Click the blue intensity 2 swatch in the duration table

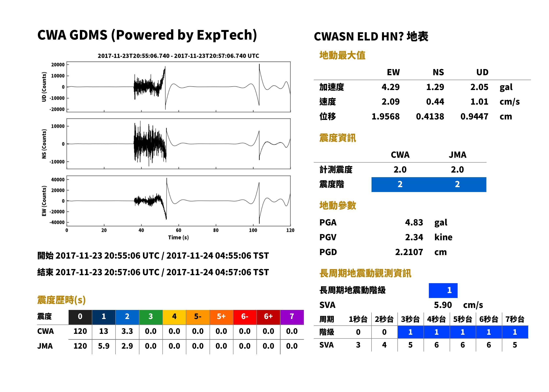tap(127, 317)
